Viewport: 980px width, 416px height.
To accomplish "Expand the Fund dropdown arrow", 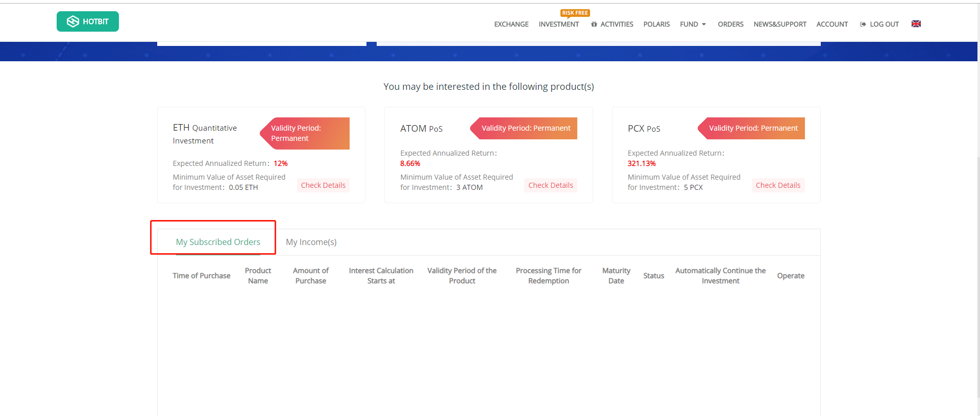I will (x=704, y=25).
